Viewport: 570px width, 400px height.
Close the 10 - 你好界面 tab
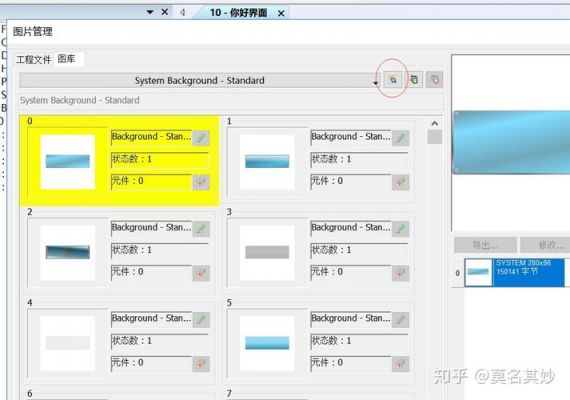(x=281, y=13)
